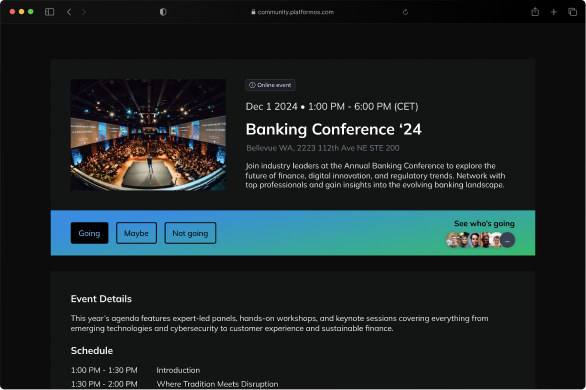
Task: Go back with the browser arrow
Action: pyautogui.click(x=69, y=12)
